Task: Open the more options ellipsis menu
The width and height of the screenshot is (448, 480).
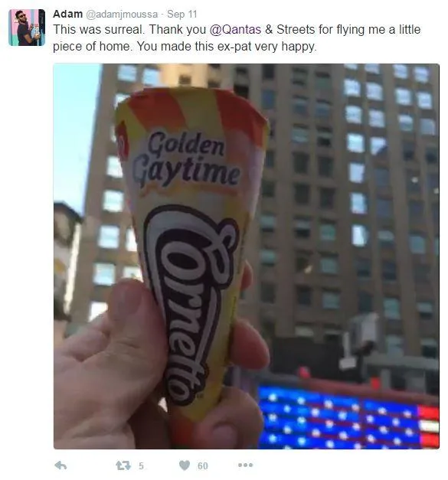Action: point(245,465)
